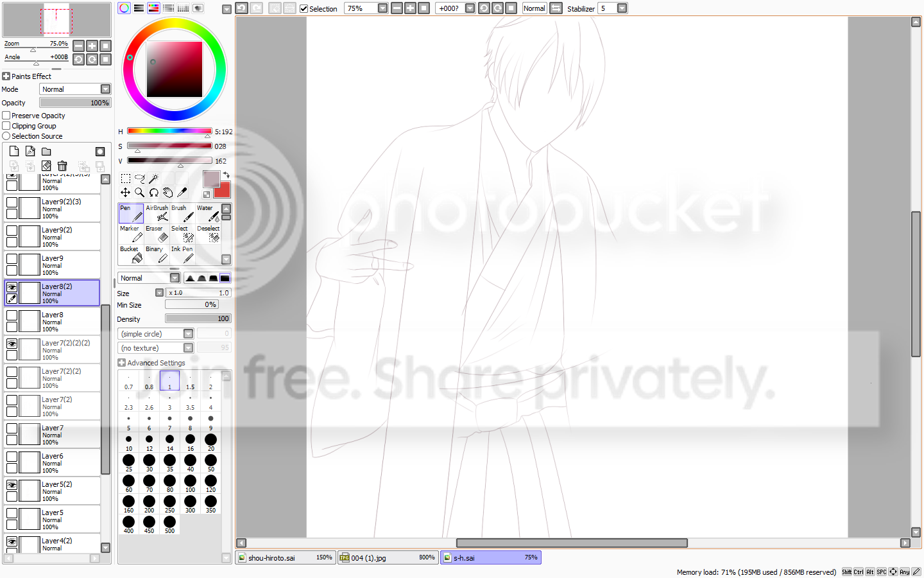924x578 pixels.
Task: Select the eyedropper color picker tool
Action: (182, 192)
